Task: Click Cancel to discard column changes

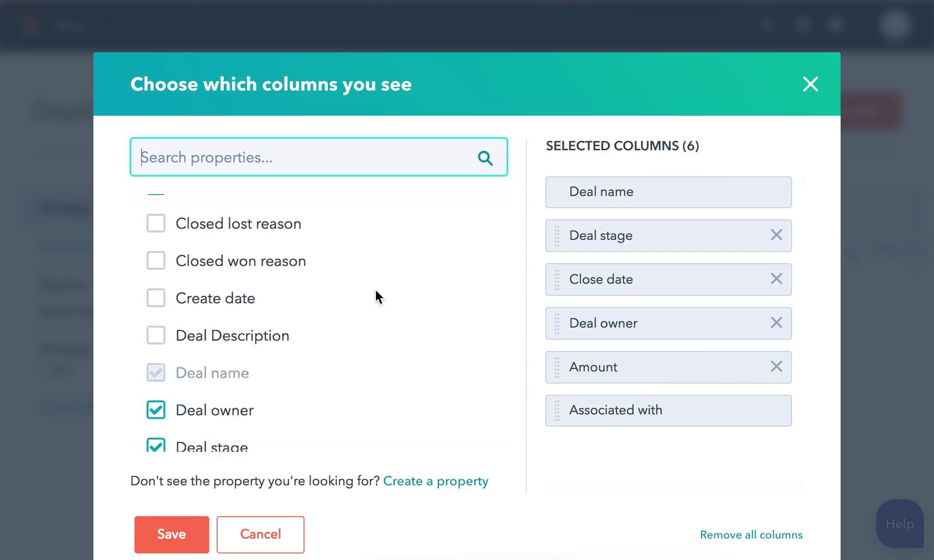Action: pos(260,534)
